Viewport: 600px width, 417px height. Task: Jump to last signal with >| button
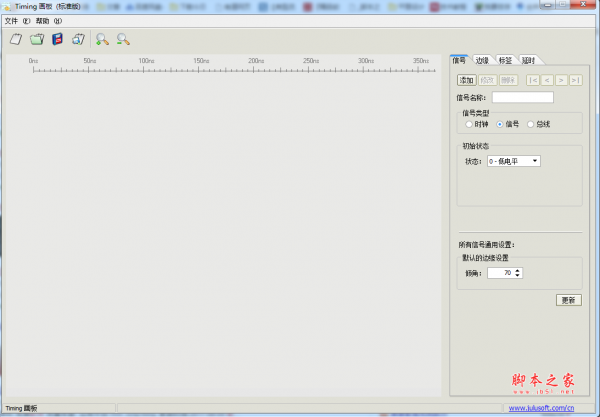coord(576,80)
